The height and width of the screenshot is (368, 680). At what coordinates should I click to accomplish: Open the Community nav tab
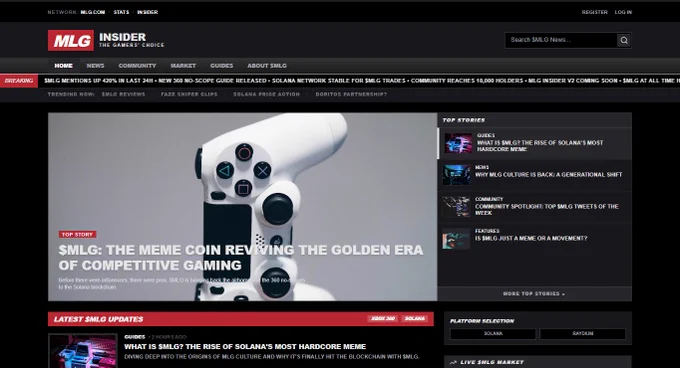coord(137,66)
